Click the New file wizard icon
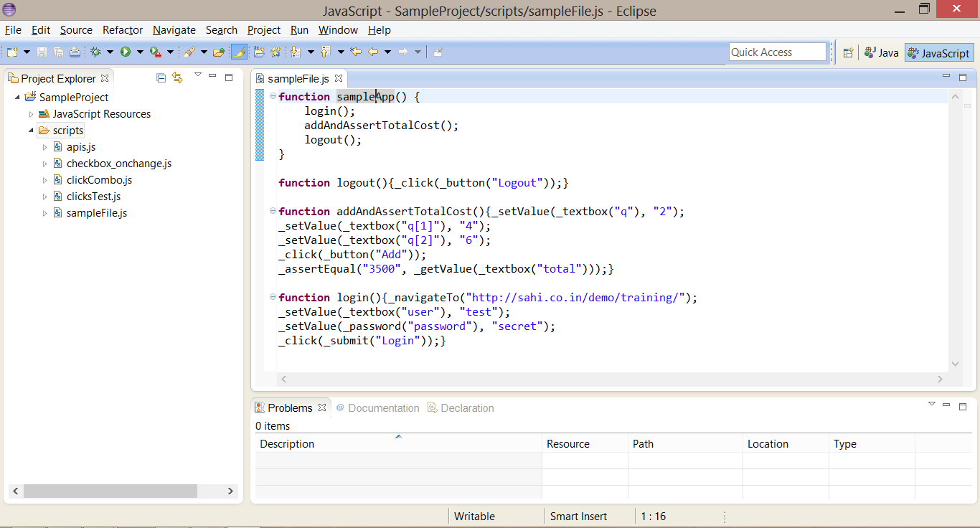 click(x=12, y=52)
